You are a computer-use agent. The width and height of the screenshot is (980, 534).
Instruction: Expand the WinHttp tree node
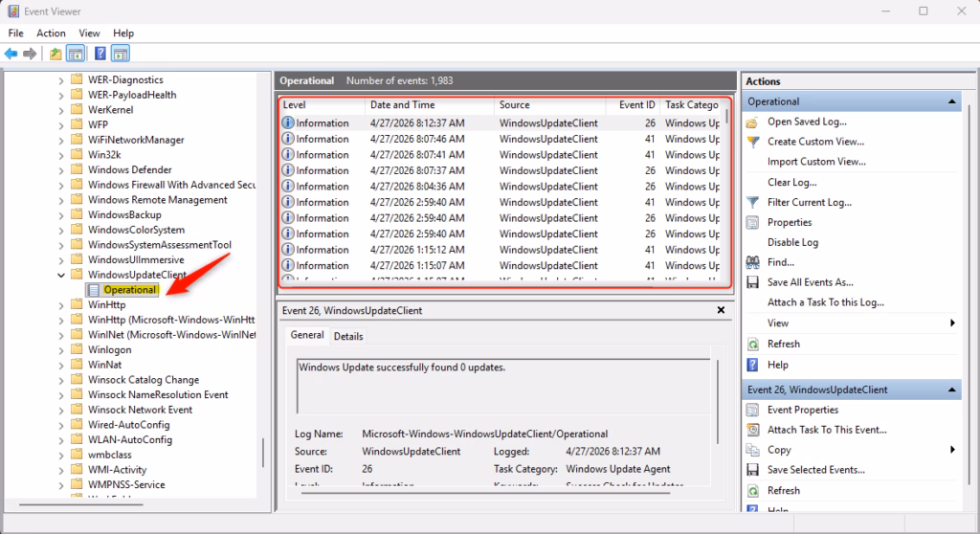pos(60,305)
